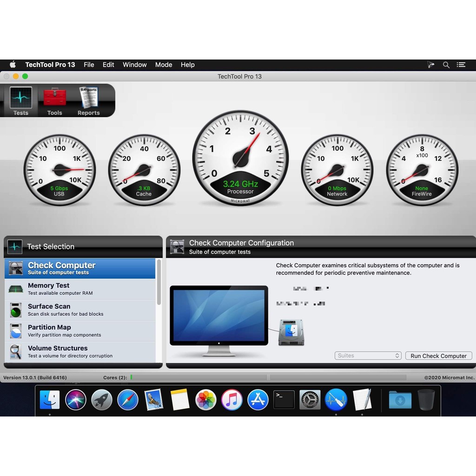The height and width of the screenshot is (476, 476).
Task: Select the Partition Map test
Action: tap(80, 331)
